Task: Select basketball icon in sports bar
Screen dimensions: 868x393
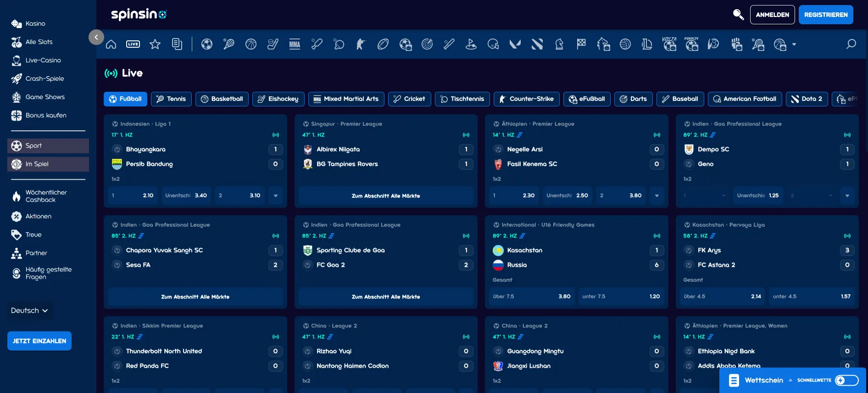Action: click(x=251, y=44)
